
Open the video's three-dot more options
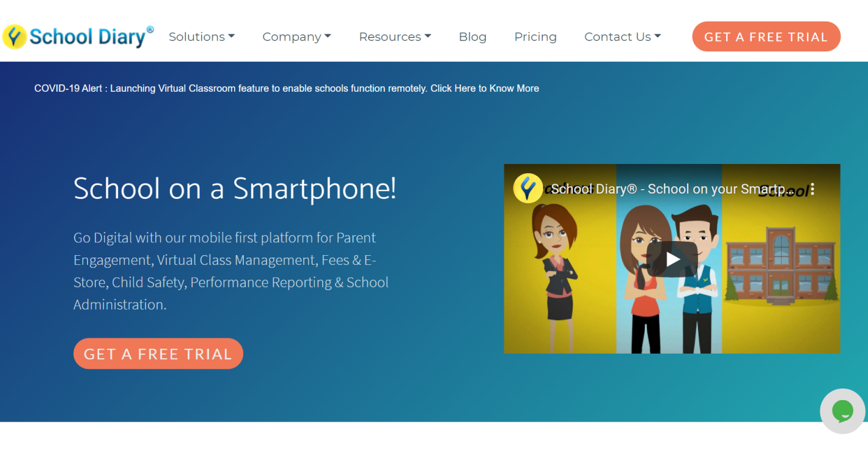[812, 189]
